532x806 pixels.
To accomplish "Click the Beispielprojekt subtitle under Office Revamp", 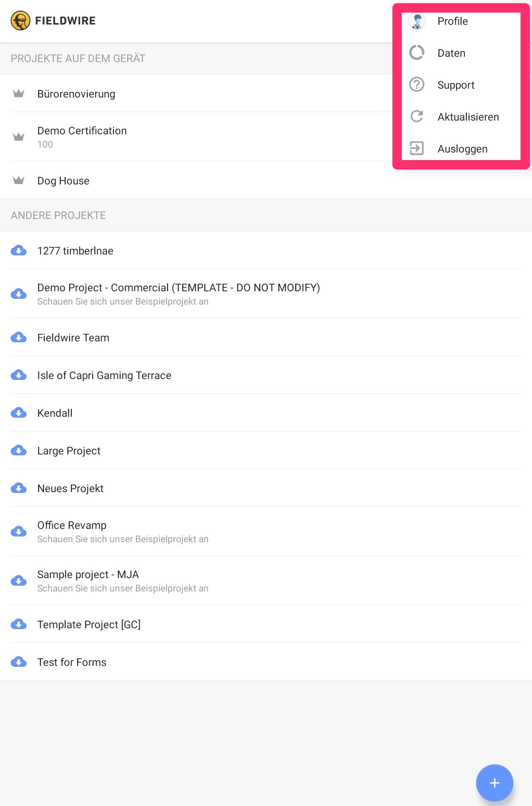I will pos(123,539).
